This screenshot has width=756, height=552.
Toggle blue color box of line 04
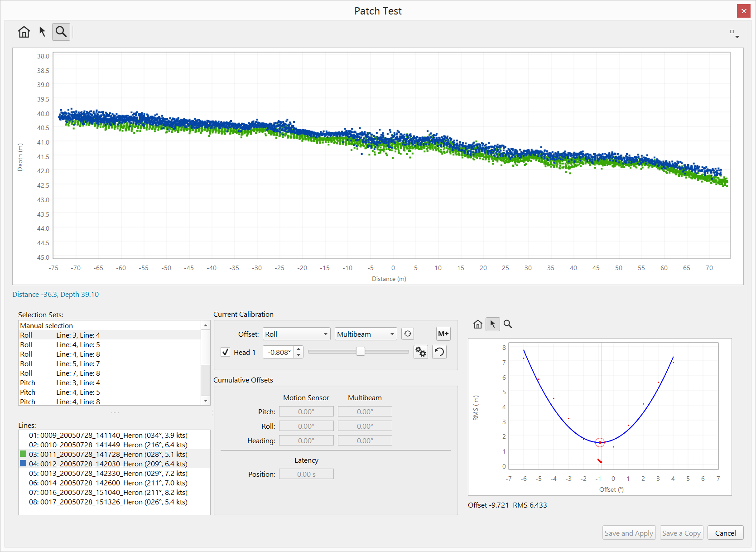pyautogui.click(x=23, y=464)
